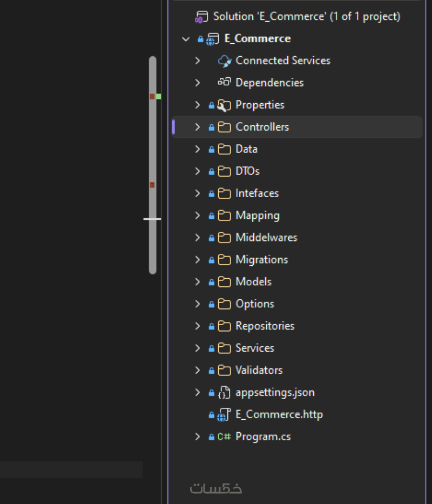The height and width of the screenshot is (504, 432).
Task: Expand the Controllers folder chevron
Action: [197, 127]
